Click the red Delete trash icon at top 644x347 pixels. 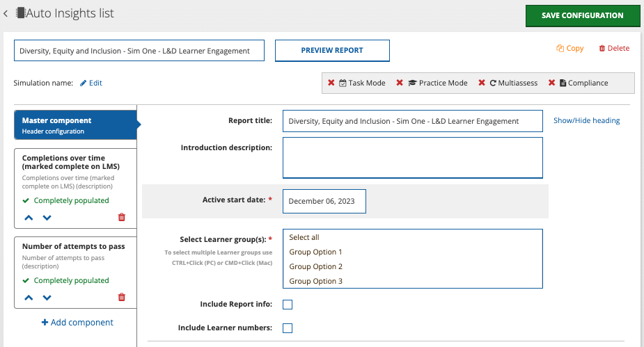pos(602,49)
